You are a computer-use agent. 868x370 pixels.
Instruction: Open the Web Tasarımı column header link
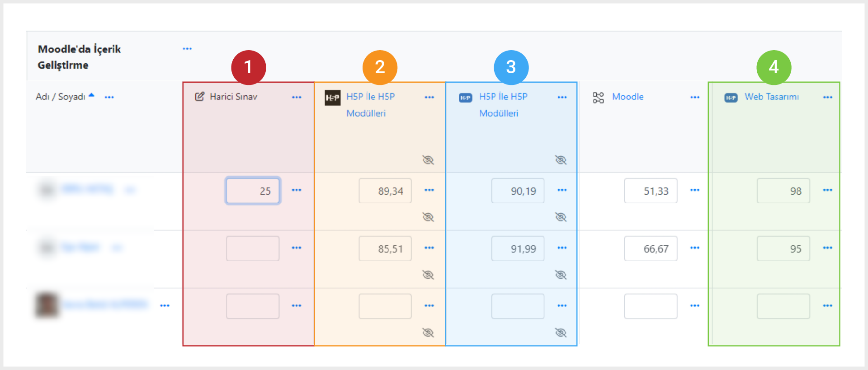click(772, 97)
